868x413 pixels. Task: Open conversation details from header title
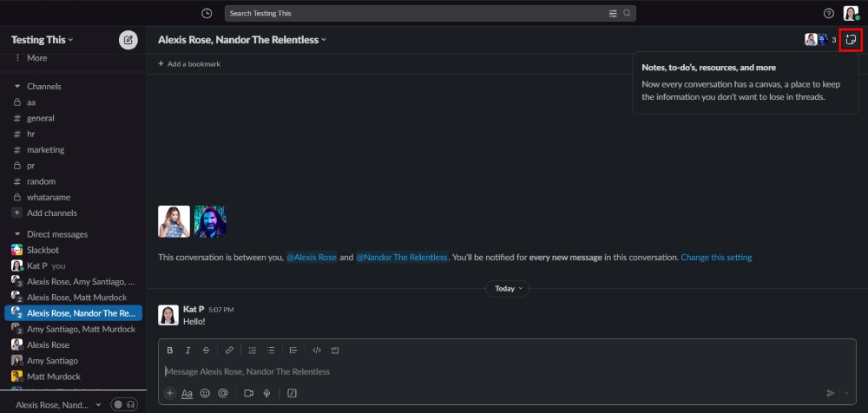pyautogui.click(x=242, y=40)
